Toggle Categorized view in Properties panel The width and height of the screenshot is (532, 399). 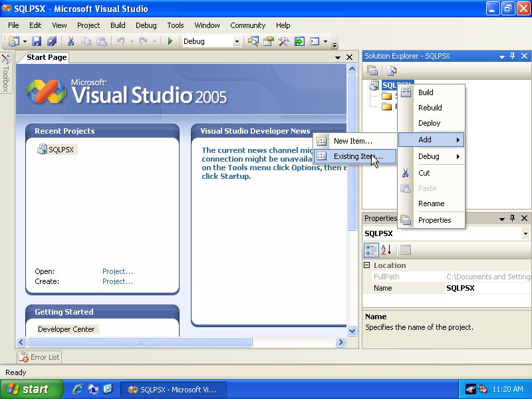pos(371,250)
